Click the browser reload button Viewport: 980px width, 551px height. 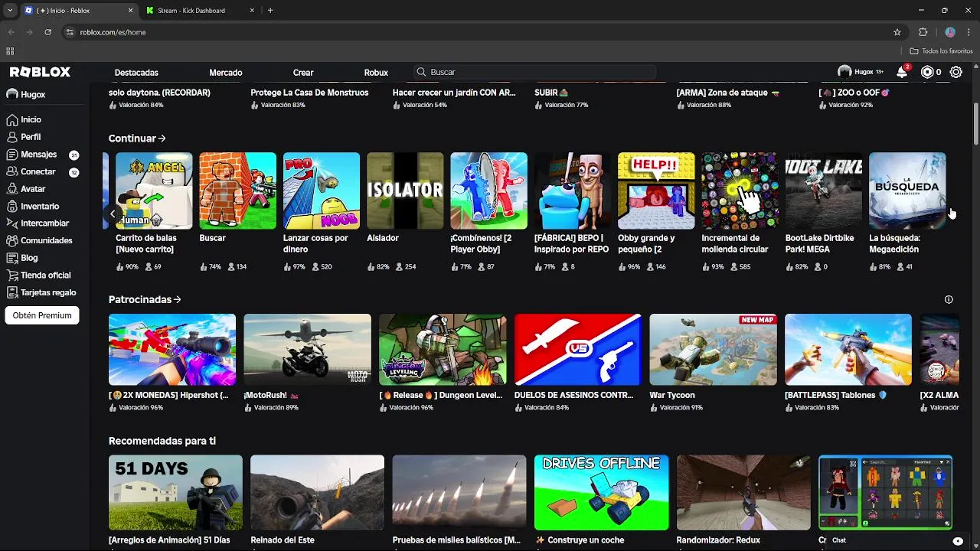point(47,32)
